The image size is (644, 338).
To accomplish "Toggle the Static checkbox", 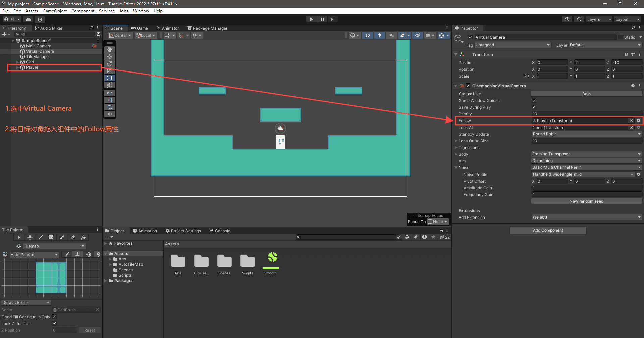I will tap(621, 37).
